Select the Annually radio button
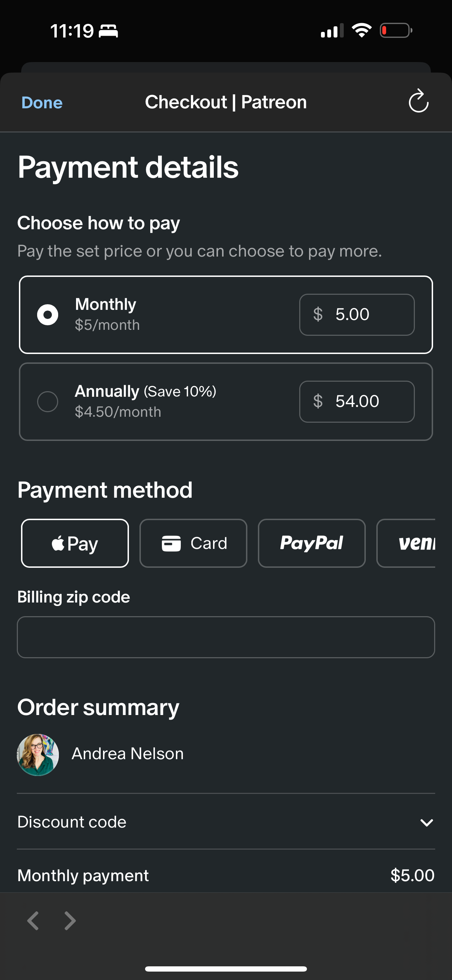The image size is (452, 980). [48, 401]
